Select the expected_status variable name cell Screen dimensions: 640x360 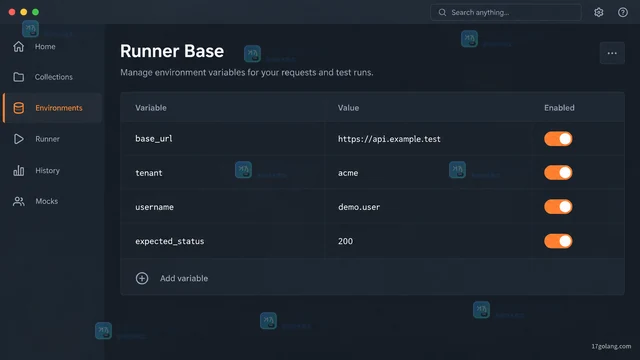222,241
